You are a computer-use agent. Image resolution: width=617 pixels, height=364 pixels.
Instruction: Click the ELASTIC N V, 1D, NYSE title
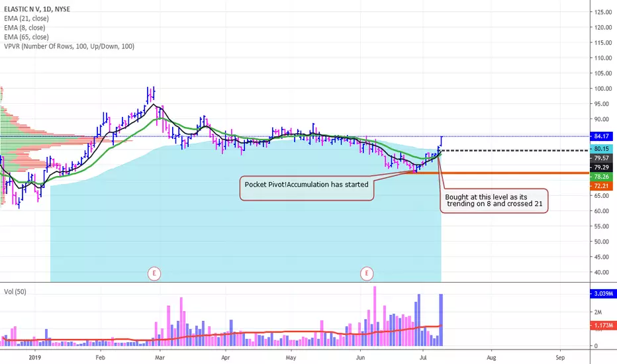[x=37, y=9]
